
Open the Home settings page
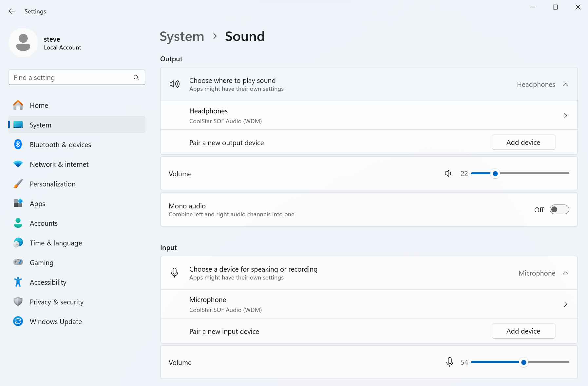tap(77, 105)
